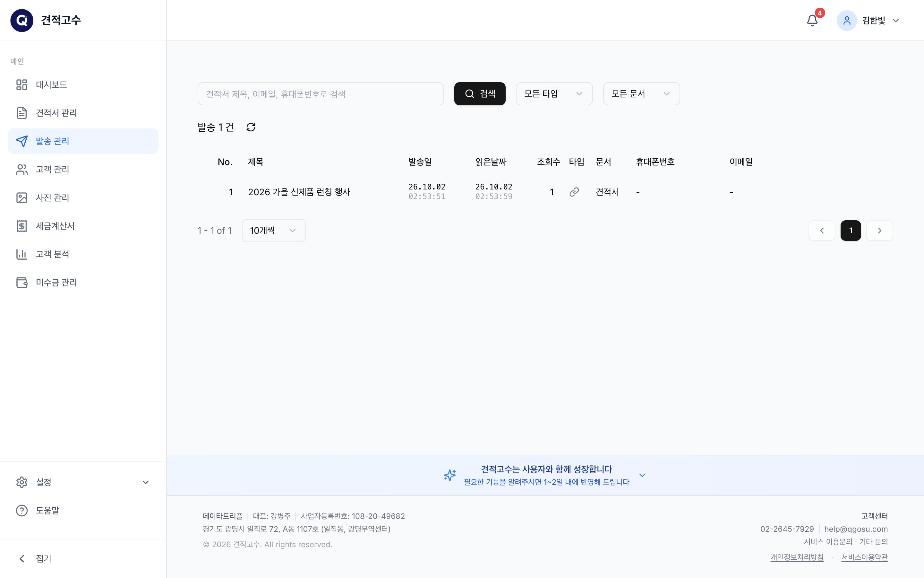Select page 1 in pagination

click(851, 231)
